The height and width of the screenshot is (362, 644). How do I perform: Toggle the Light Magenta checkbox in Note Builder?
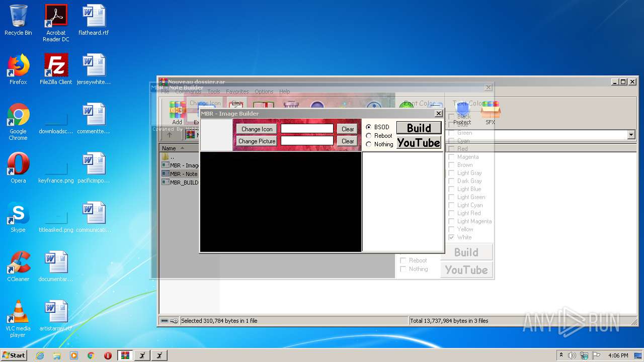451,221
